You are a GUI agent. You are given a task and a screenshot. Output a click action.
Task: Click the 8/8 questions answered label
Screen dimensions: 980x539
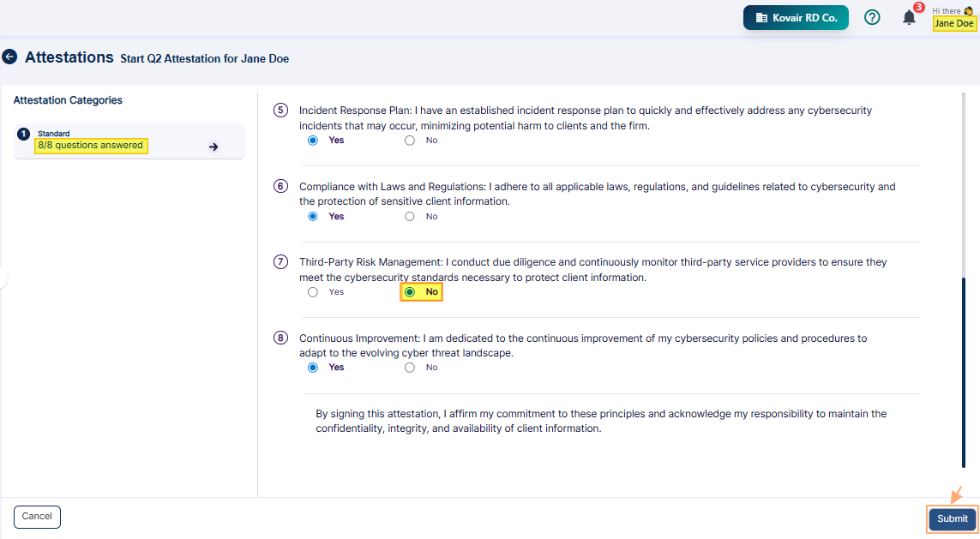click(x=90, y=145)
